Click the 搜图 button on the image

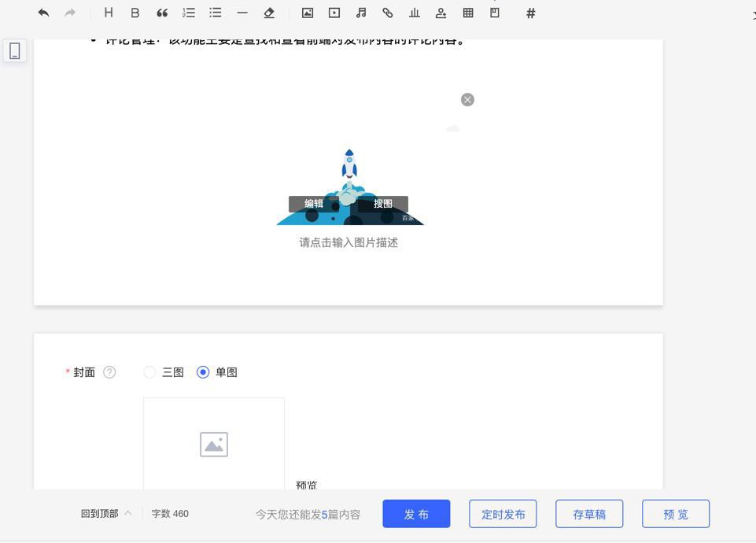pyautogui.click(x=383, y=204)
